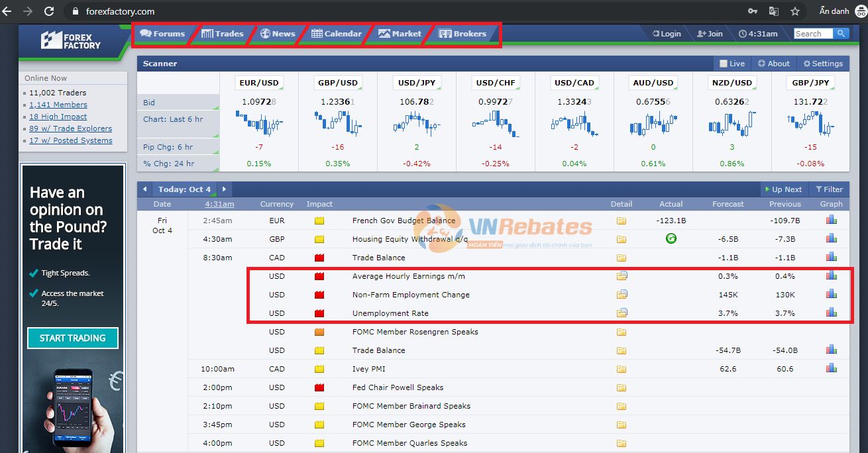Focus the Search input field
This screenshot has height=453, width=868.
pos(813,33)
